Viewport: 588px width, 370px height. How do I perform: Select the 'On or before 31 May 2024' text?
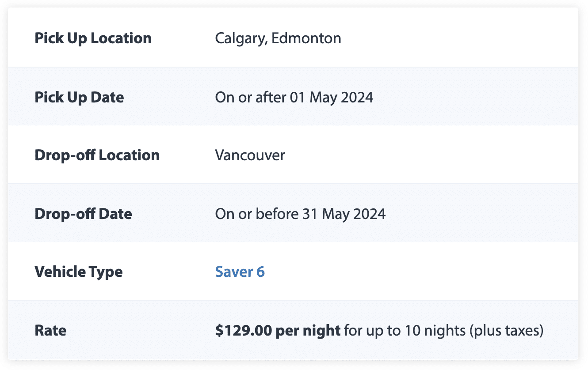point(300,214)
